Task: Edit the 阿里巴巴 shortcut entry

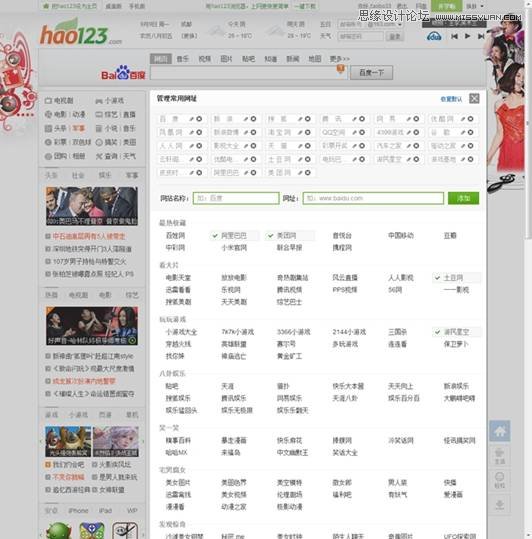Action: [x=246, y=173]
